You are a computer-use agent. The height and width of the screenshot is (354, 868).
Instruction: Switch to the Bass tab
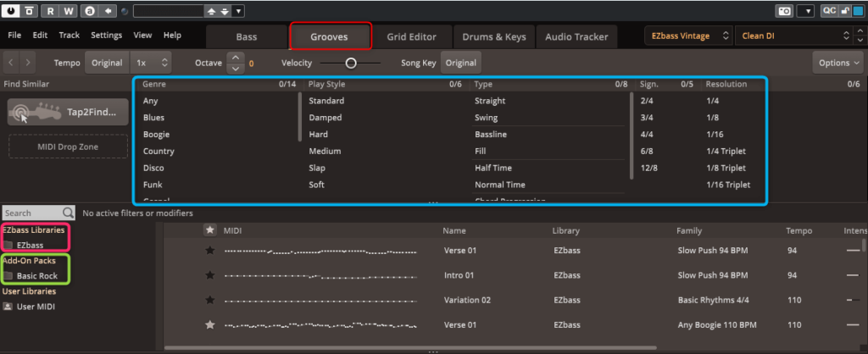tap(247, 36)
